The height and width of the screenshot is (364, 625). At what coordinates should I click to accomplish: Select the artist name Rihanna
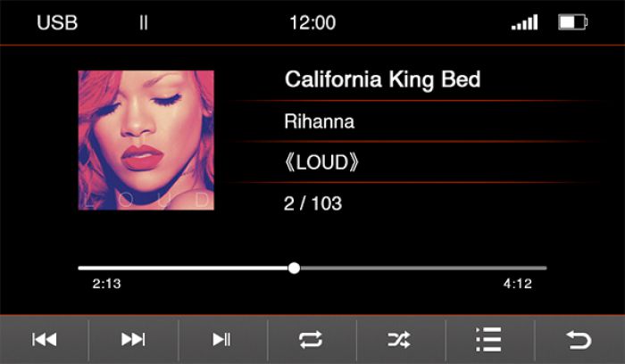click(x=320, y=121)
